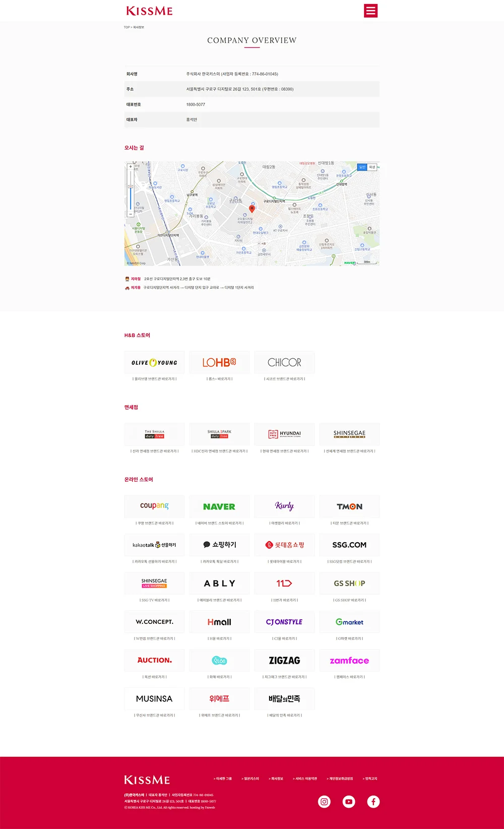Open the TMON store logo
Image resolution: width=504 pixels, height=829 pixels.
click(x=349, y=506)
